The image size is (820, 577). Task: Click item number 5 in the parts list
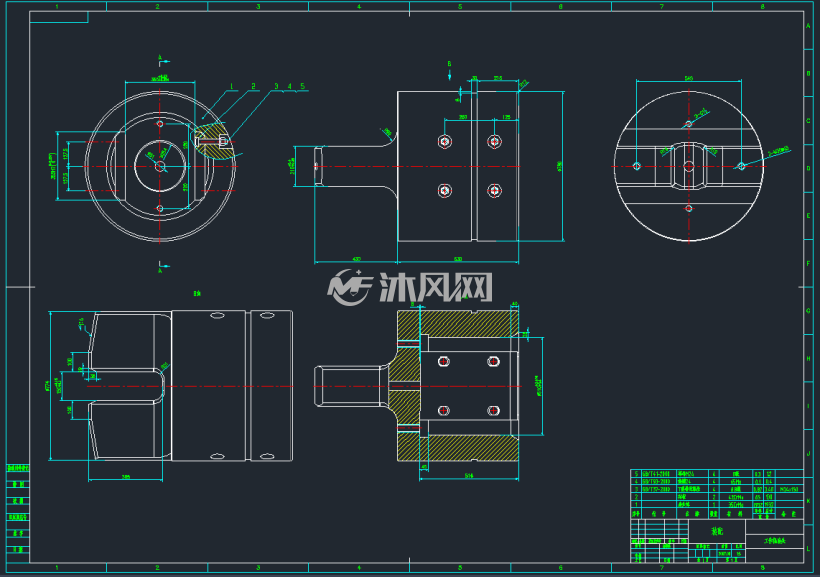coord(636,474)
